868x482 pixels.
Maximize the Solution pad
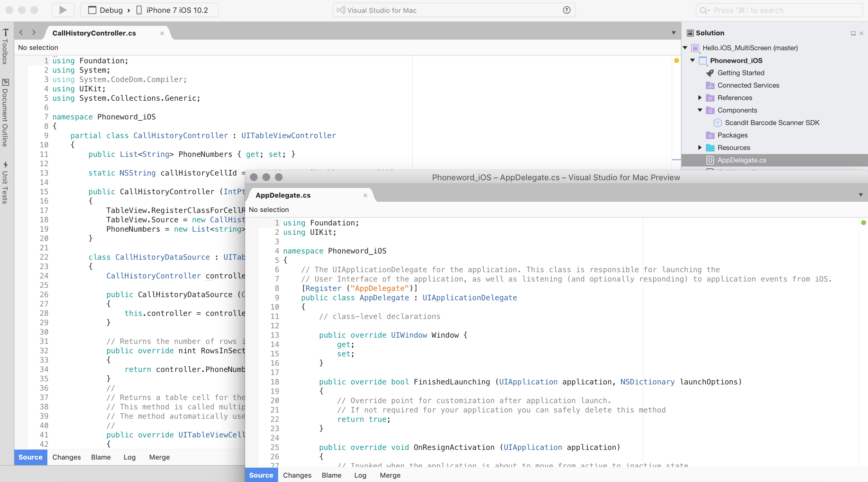pyautogui.click(x=853, y=33)
